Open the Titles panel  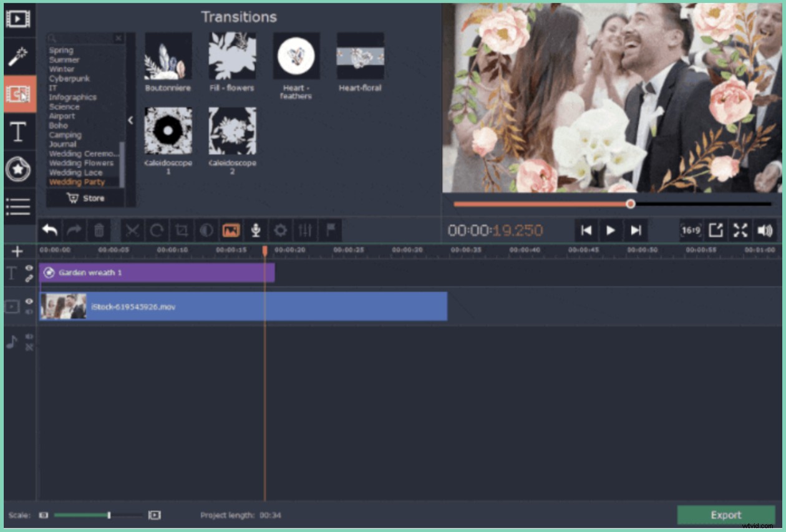coord(19,132)
